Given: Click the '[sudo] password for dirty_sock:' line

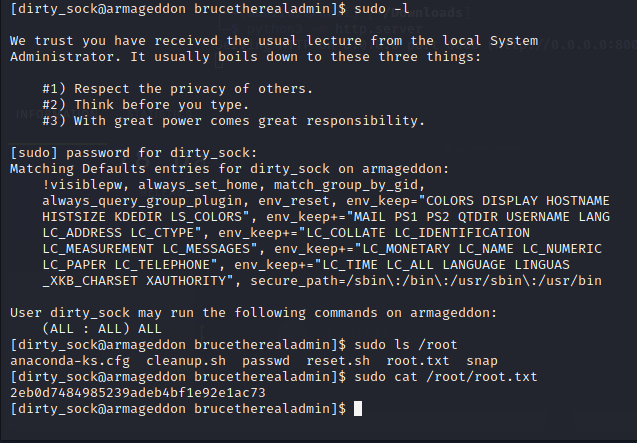Looking at the screenshot, I should pyautogui.click(x=134, y=153).
